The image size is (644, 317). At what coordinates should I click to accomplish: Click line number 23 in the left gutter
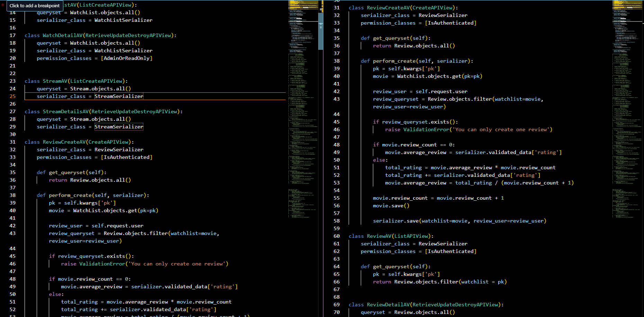(x=12, y=81)
